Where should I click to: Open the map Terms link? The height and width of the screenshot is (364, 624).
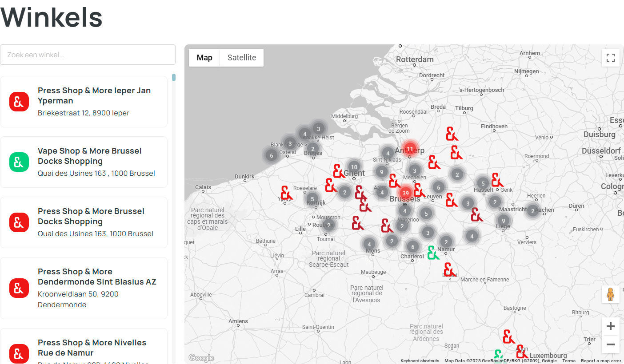click(x=569, y=361)
